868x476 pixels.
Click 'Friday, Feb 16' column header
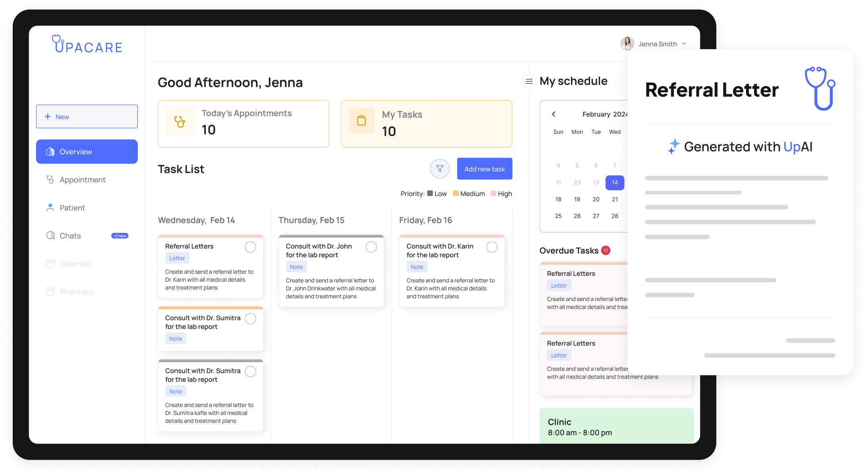tap(425, 220)
